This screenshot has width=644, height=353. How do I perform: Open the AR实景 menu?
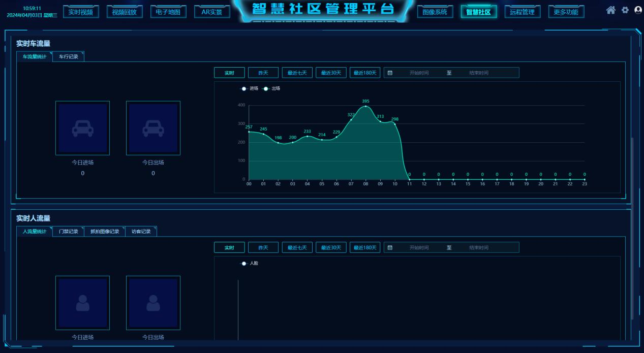pos(212,12)
